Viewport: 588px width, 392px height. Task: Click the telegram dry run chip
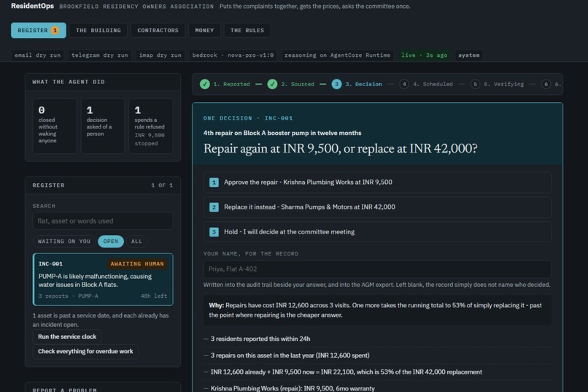[x=100, y=55]
